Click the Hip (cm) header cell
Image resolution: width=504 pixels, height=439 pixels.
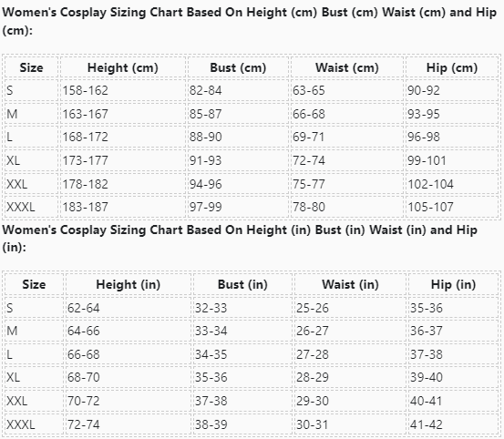[452, 67]
